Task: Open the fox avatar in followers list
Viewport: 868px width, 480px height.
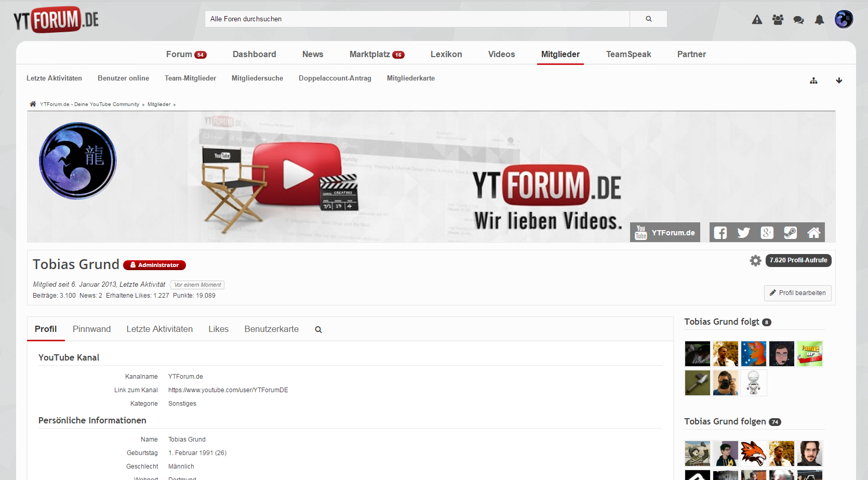Action: point(753,453)
